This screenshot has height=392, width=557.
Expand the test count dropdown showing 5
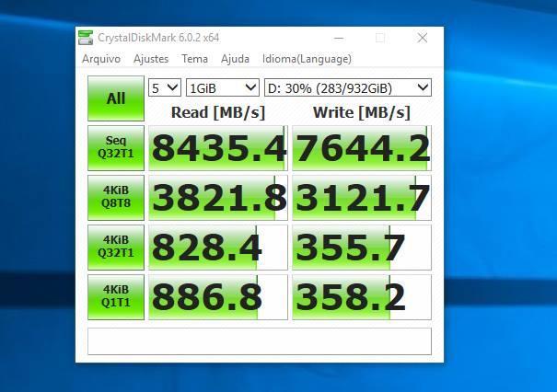click(165, 87)
